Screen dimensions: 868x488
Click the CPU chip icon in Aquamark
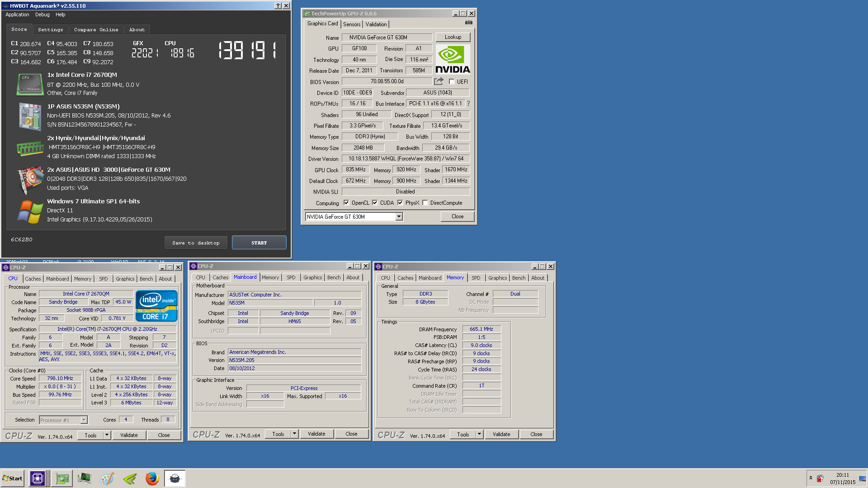click(x=30, y=84)
